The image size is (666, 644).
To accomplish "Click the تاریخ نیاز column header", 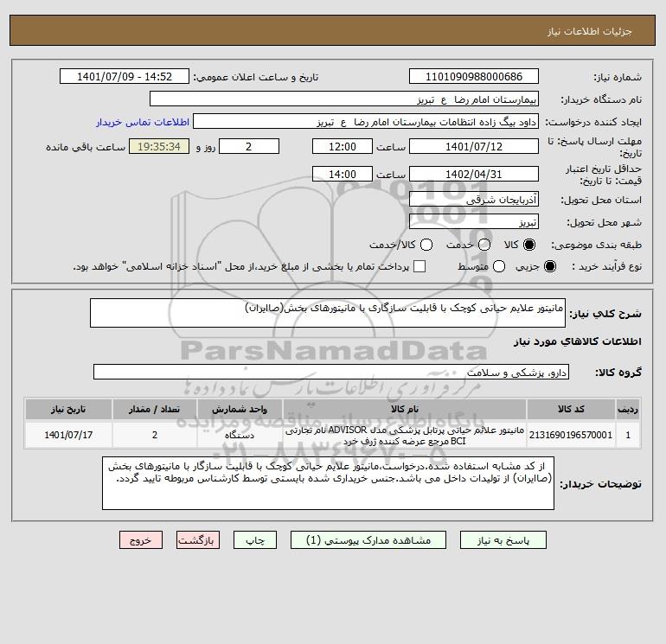I will [x=68, y=409].
